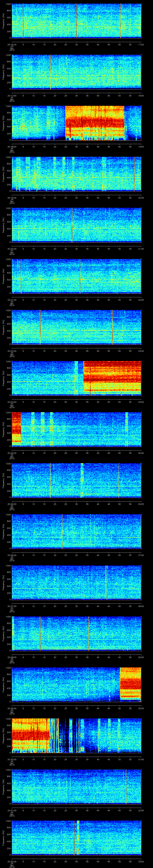Click the 20:28:00 start time label
The width and height of the screenshot is (153, 868).
tap(12, 657)
